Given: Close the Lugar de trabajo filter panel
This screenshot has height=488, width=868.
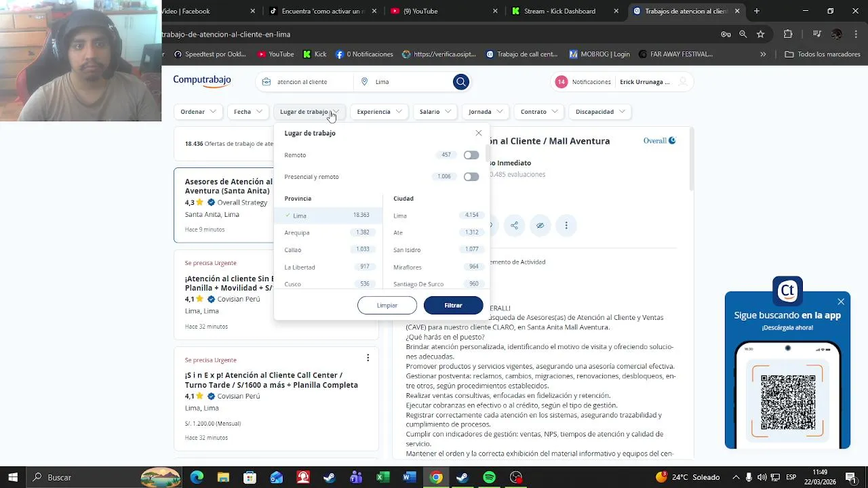Looking at the screenshot, I should (479, 133).
